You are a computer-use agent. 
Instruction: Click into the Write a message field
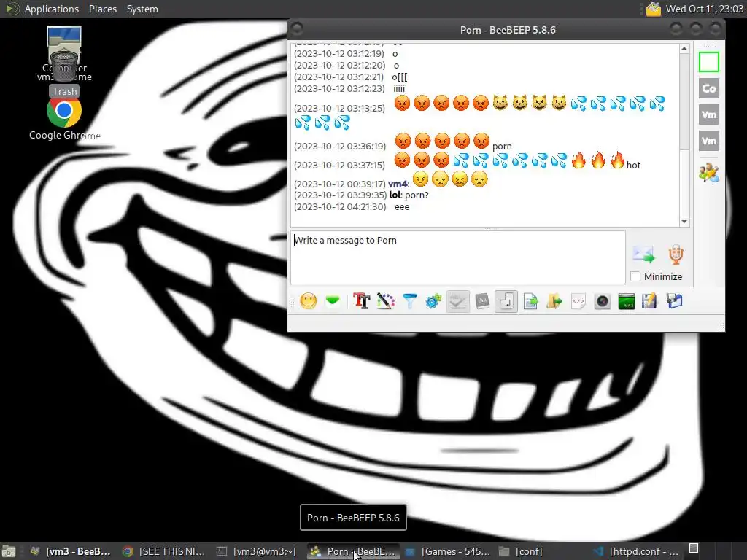[458, 257]
